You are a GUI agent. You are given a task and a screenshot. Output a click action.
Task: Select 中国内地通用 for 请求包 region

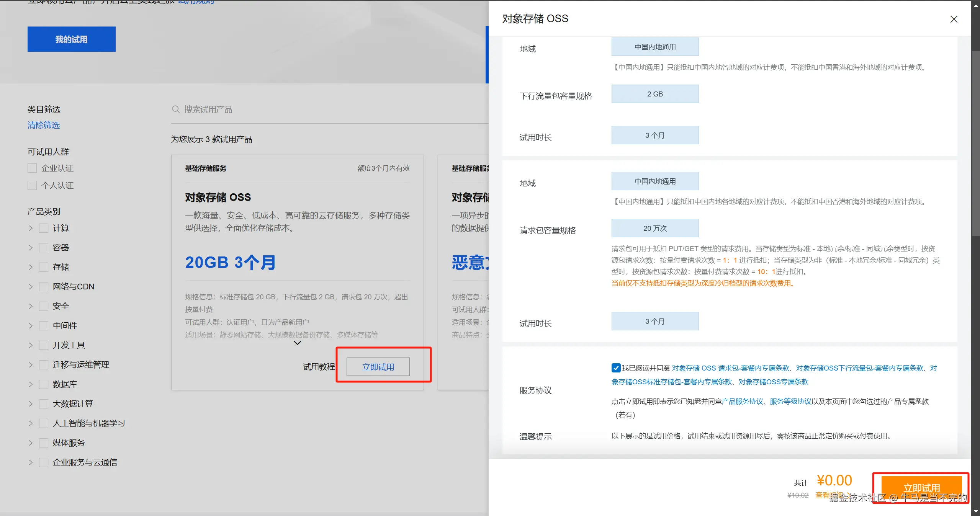click(x=655, y=181)
